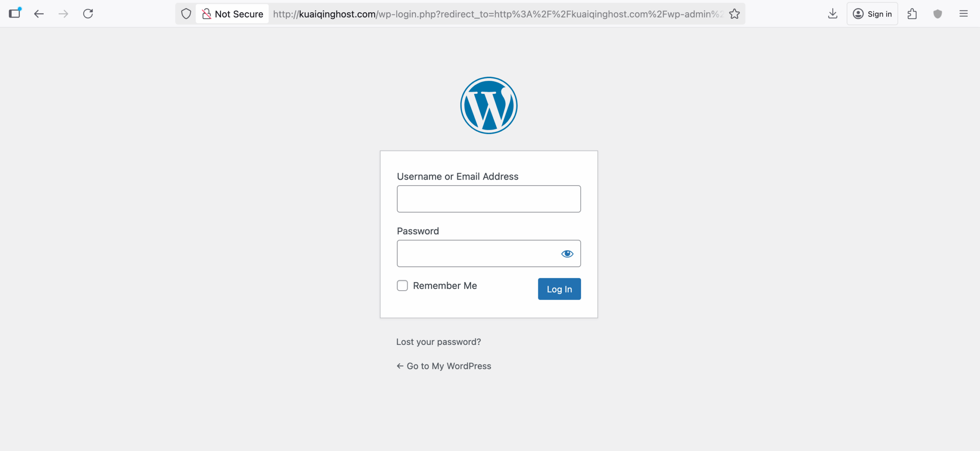This screenshot has width=980, height=451.
Task: Go back to previous page
Action: pyautogui.click(x=39, y=14)
